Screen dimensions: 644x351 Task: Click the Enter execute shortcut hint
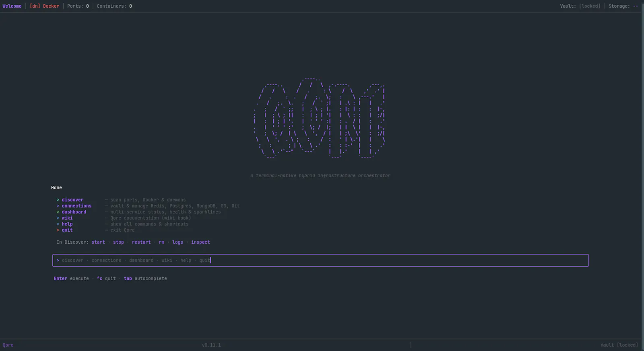coord(71,278)
